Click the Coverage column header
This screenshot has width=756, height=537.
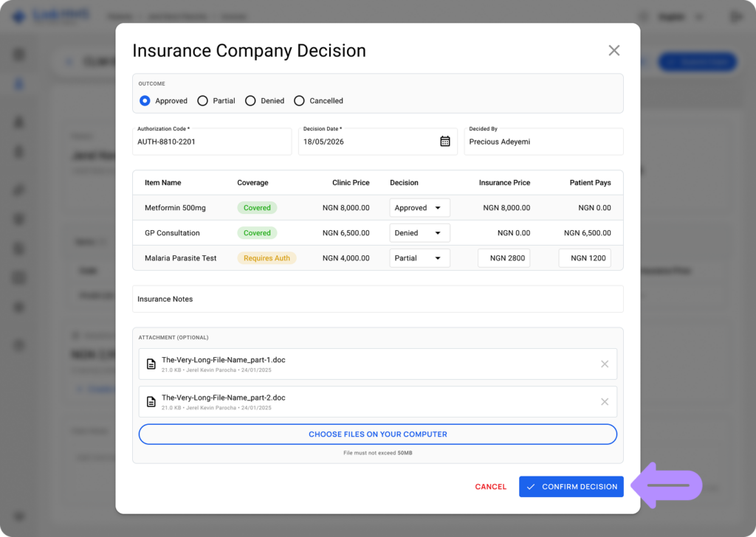(252, 182)
